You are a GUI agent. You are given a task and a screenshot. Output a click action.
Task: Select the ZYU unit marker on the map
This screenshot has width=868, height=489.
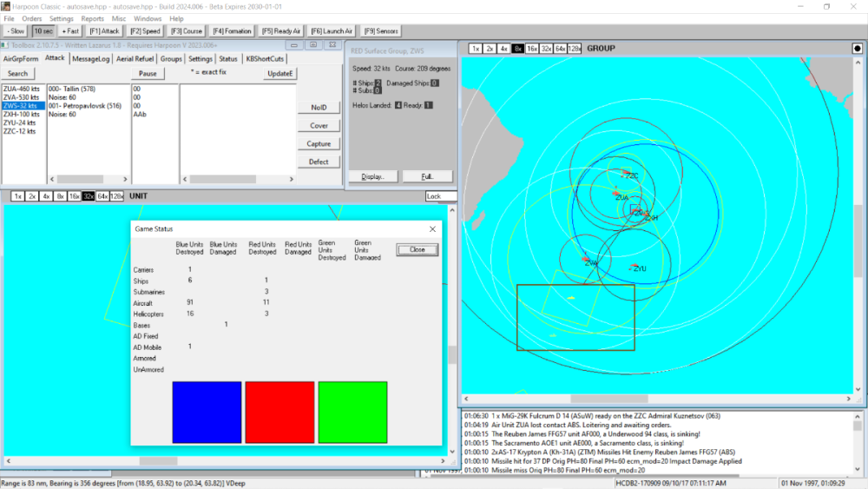[638, 268]
